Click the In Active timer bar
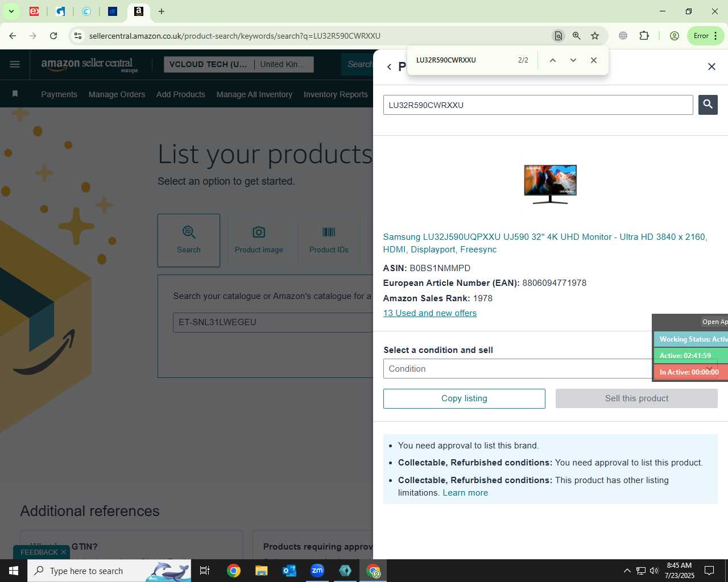Image resolution: width=728 pixels, height=582 pixels. (691, 372)
